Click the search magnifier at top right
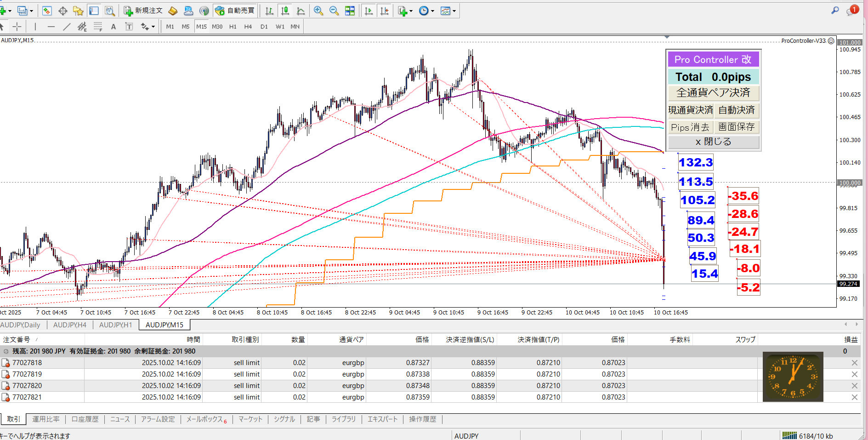Screen dimensions: 868x440 tap(835, 10)
